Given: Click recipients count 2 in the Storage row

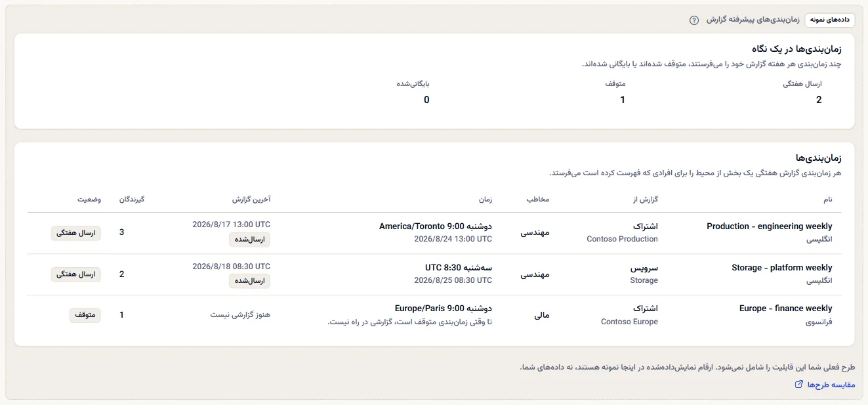Looking at the screenshot, I should [121, 274].
